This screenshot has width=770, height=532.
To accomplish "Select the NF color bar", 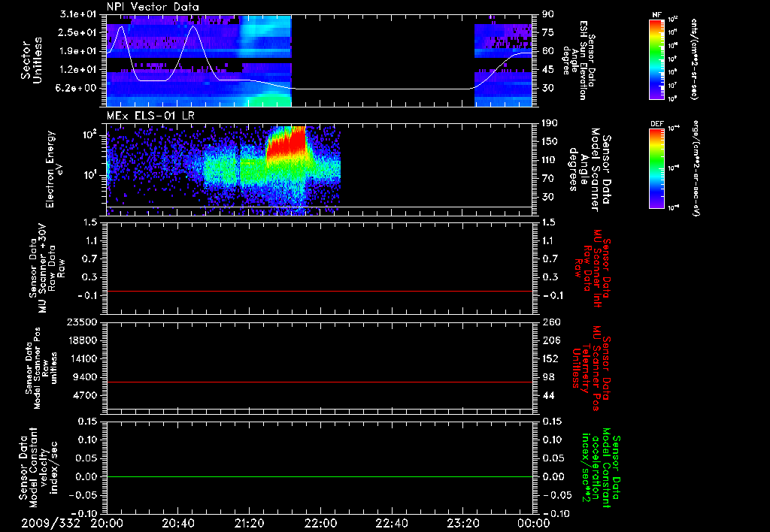I will tap(656, 59).
